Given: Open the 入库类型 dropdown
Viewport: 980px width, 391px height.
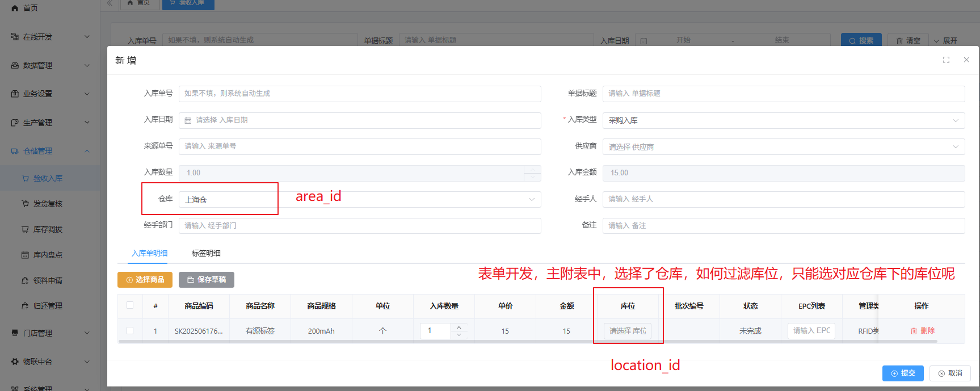Looking at the screenshot, I should (x=784, y=120).
